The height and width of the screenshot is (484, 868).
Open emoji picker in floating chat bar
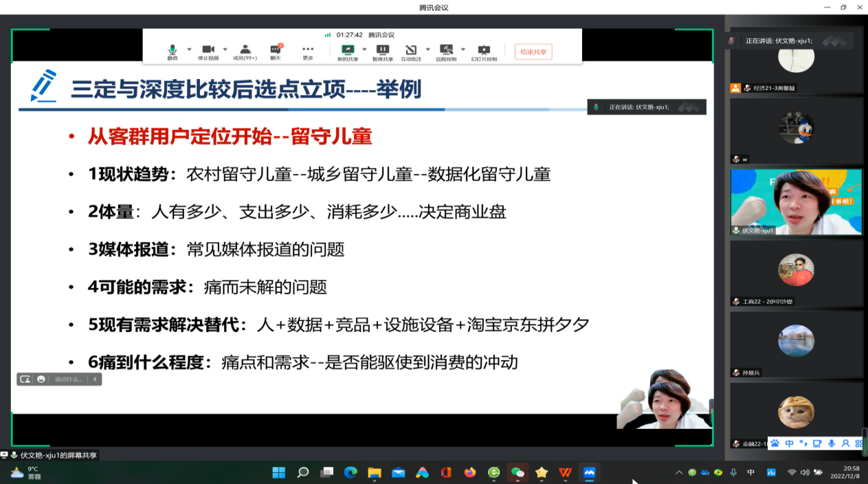[x=41, y=379]
